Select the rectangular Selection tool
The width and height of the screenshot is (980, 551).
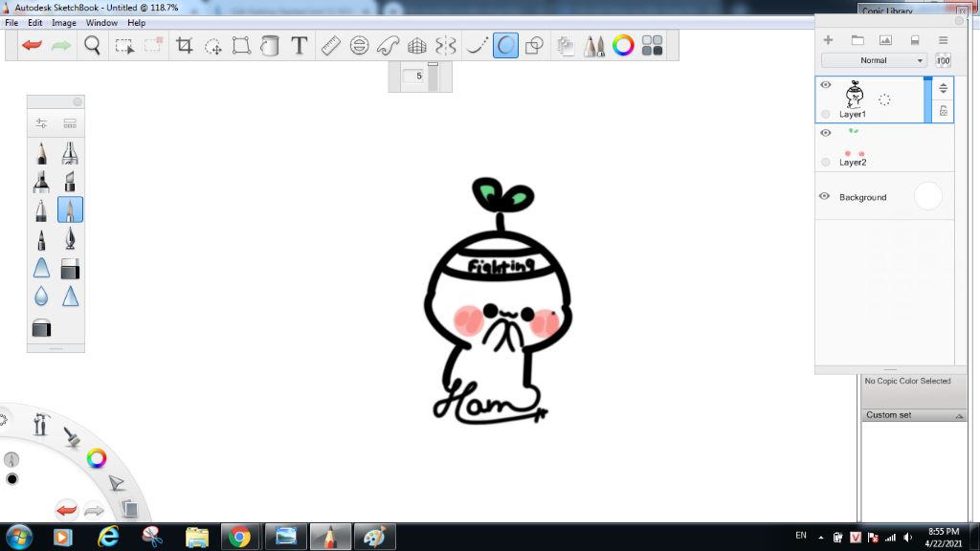point(124,46)
